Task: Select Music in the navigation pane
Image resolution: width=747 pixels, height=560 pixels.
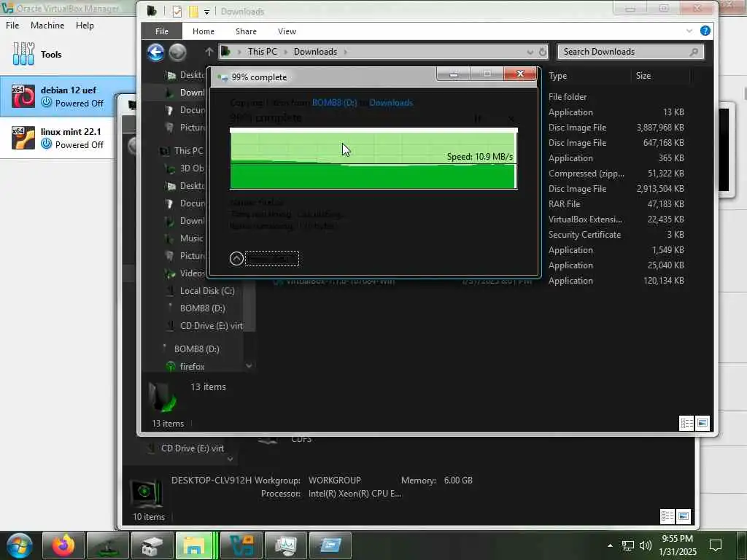Action: click(192, 238)
